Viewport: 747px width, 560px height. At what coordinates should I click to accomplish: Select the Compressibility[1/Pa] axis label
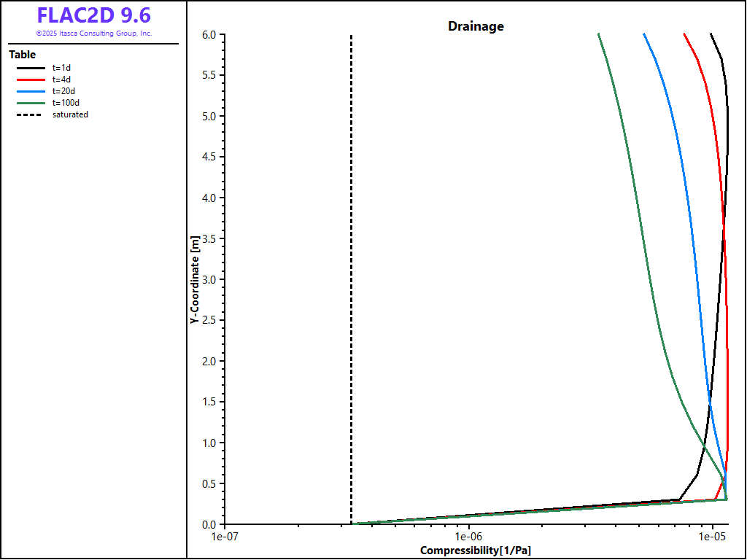tap(476, 550)
